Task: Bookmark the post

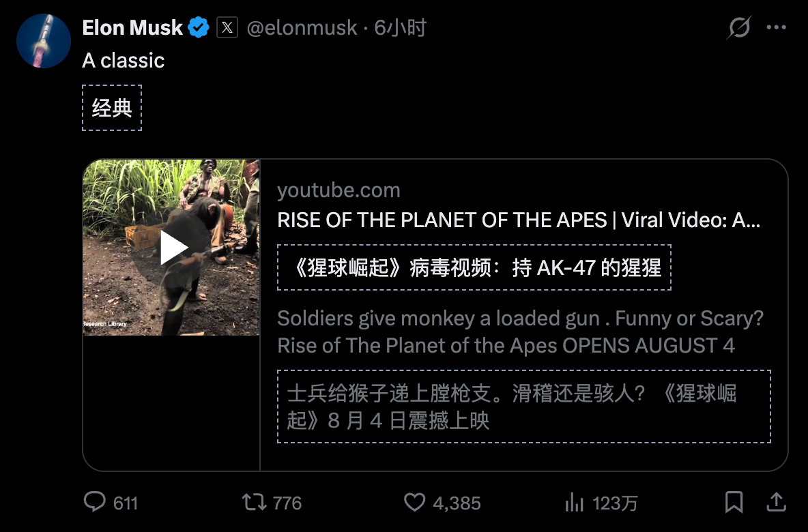Action: (x=734, y=503)
